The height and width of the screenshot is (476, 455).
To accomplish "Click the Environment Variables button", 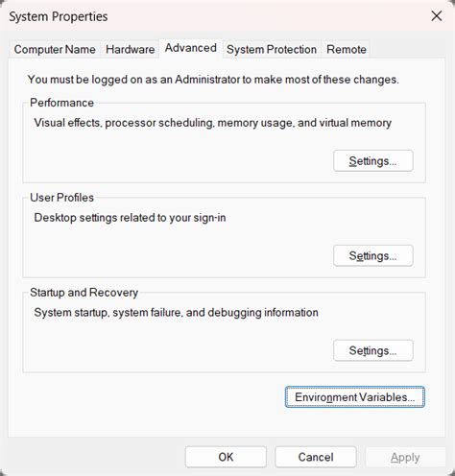I will (355, 397).
